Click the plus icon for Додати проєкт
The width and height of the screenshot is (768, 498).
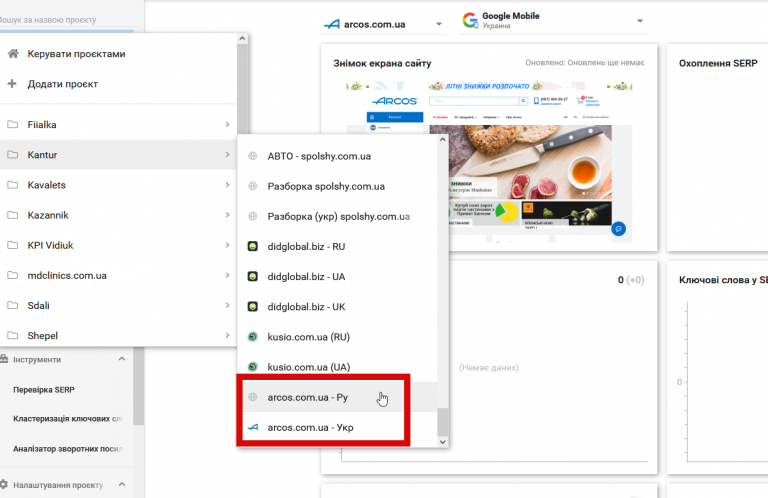coord(12,84)
